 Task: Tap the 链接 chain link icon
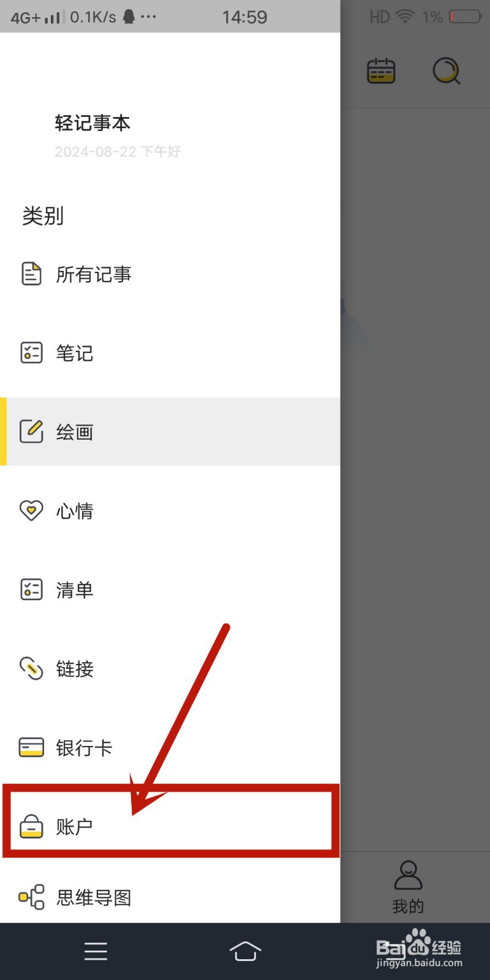[x=31, y=668]
